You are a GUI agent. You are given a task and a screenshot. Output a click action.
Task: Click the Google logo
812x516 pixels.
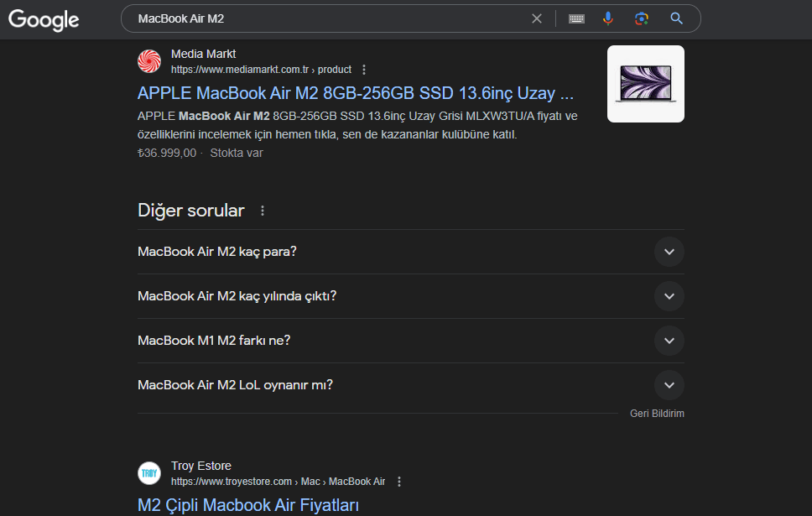tap(44, 19)
